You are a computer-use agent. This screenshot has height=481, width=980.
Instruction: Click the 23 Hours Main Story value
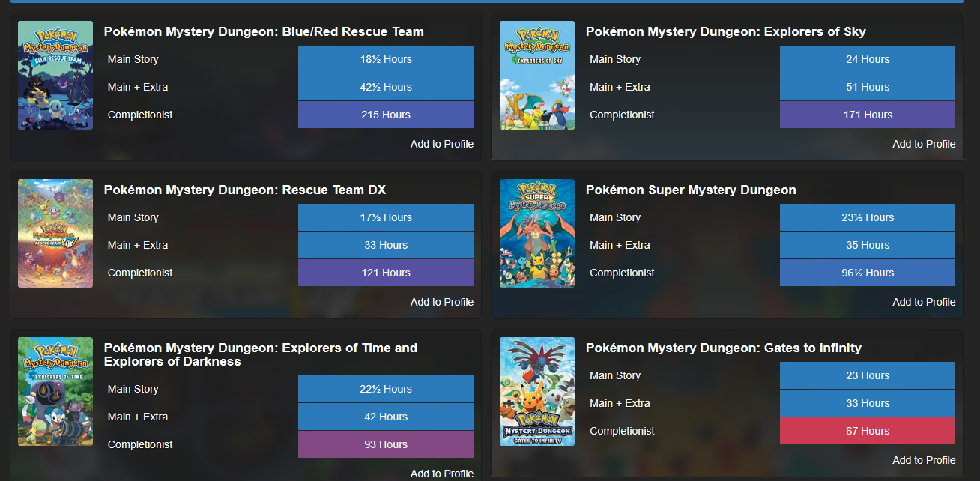[868, 375]
